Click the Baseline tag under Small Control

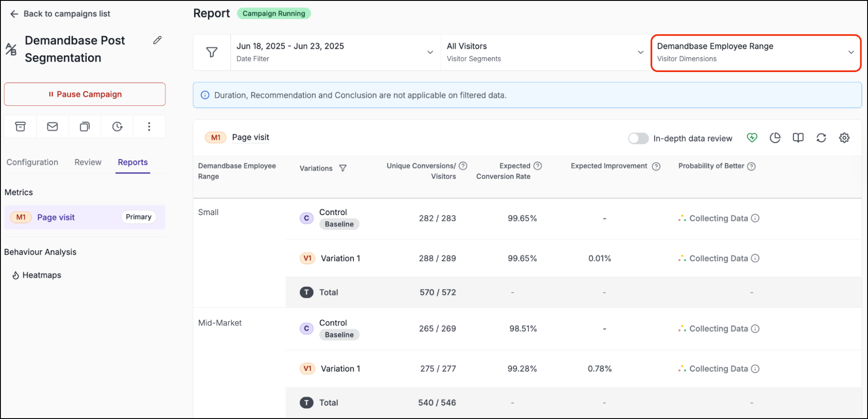tap(339, 224)
